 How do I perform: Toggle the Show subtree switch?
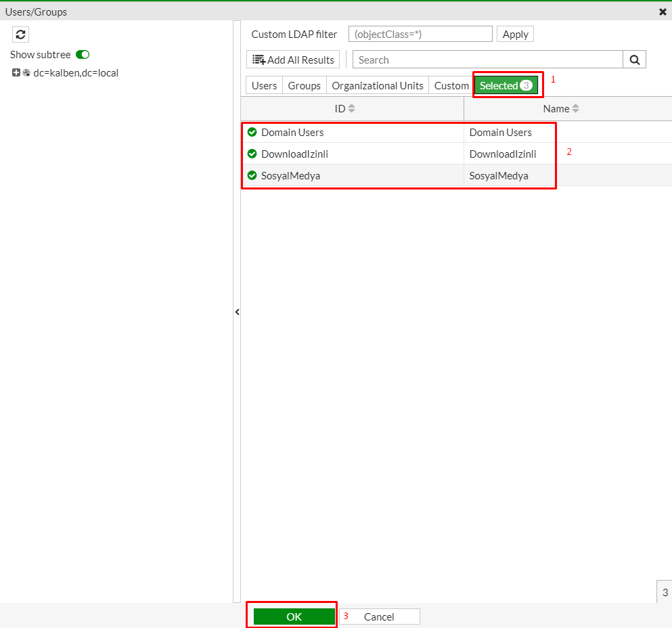[83, 54]
